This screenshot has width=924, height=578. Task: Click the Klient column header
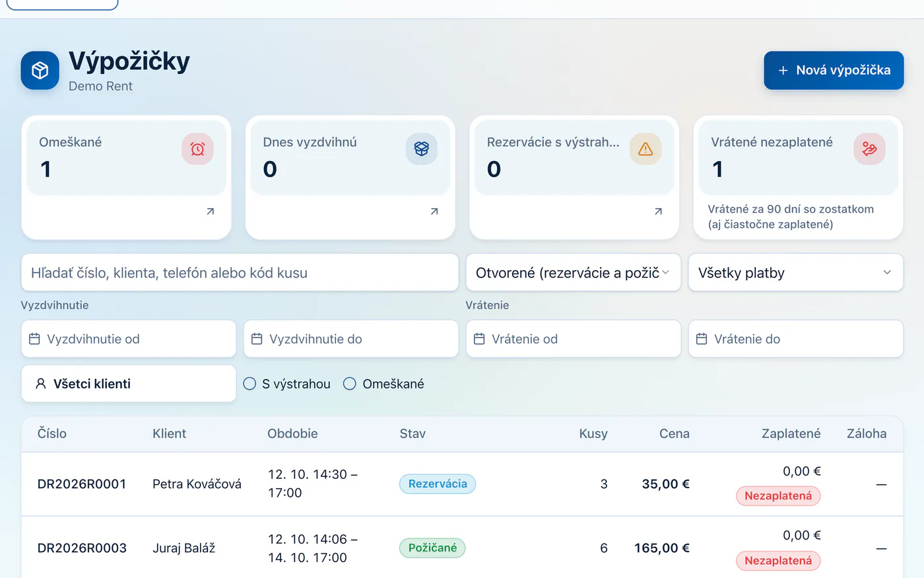pos(170,433)
